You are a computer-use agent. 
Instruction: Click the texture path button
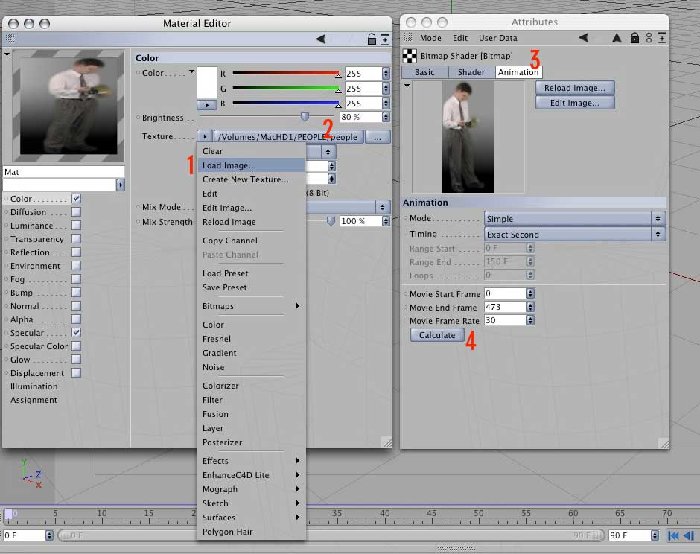[x=288, y=137]
